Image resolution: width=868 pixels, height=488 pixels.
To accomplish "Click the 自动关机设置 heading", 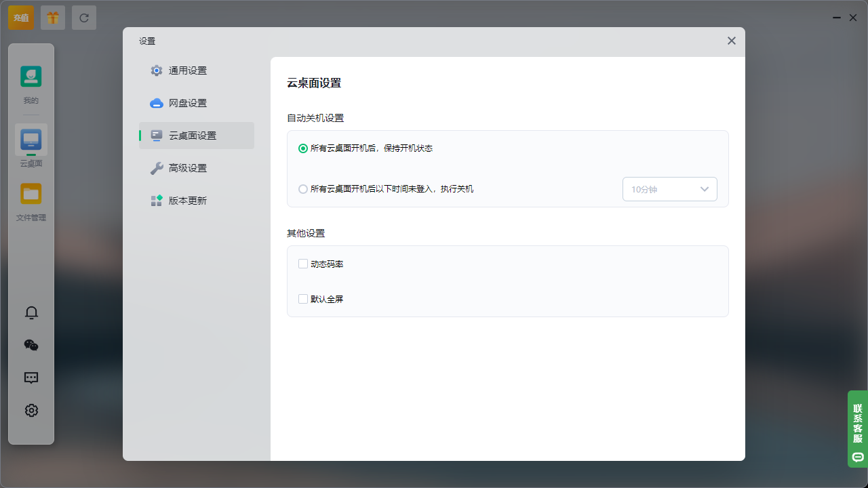I will [315, 118].
